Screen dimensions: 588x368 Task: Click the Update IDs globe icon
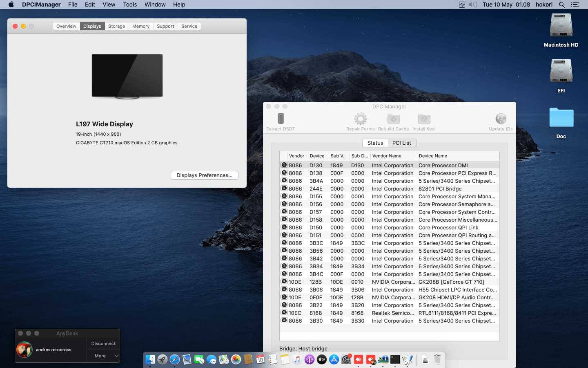tap(501, 119)
